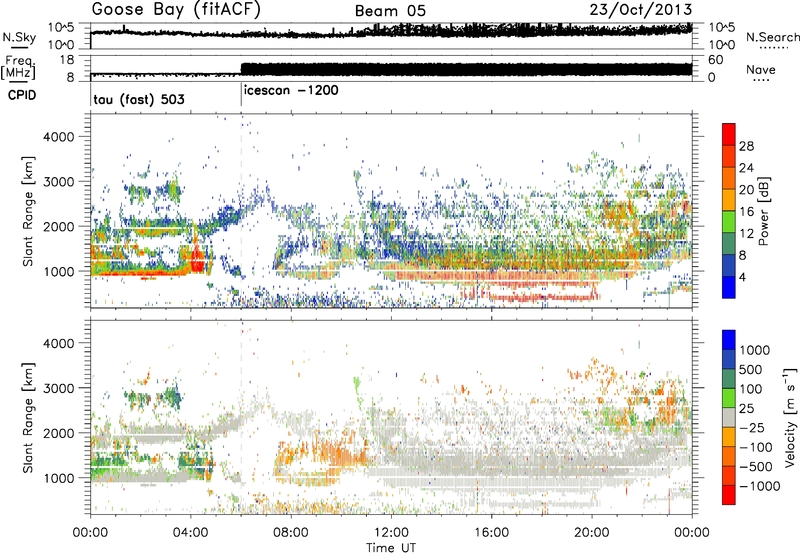Viewport: 800px width, 554px height.
Task: Click the '20:00' time axis tick label
Action: [x=592, y=533]
